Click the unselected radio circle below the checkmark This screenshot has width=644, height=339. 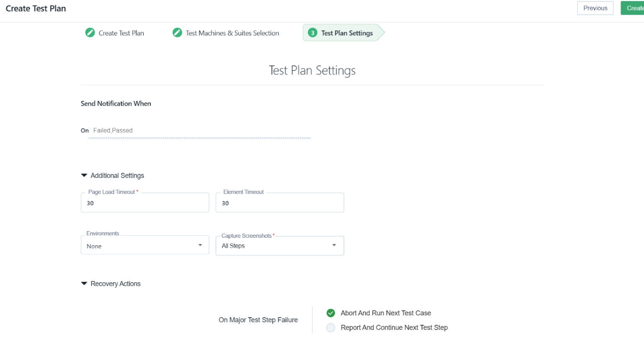click(330, 327)
